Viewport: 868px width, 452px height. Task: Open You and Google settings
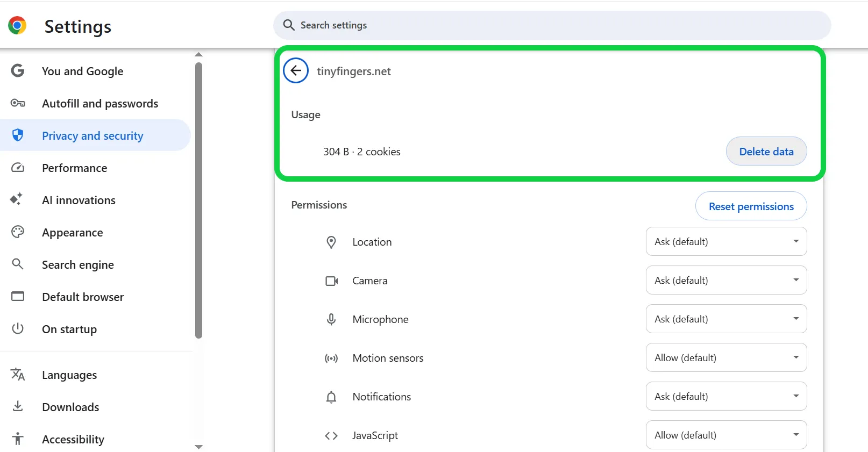[95, 70]
